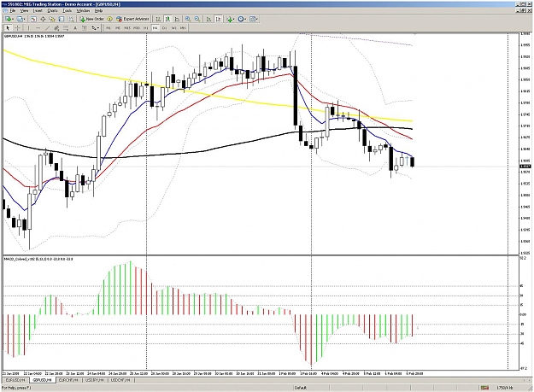The width and height of the screenshot is (534, 392).
Task: Click the New Chart toolbar icon
Action: click(8, 19)
